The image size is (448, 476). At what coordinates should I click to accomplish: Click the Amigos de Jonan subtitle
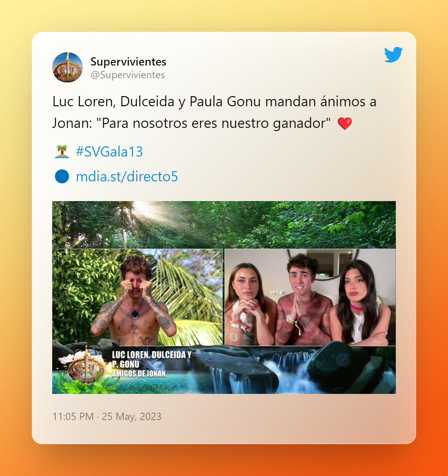(139, 374)
